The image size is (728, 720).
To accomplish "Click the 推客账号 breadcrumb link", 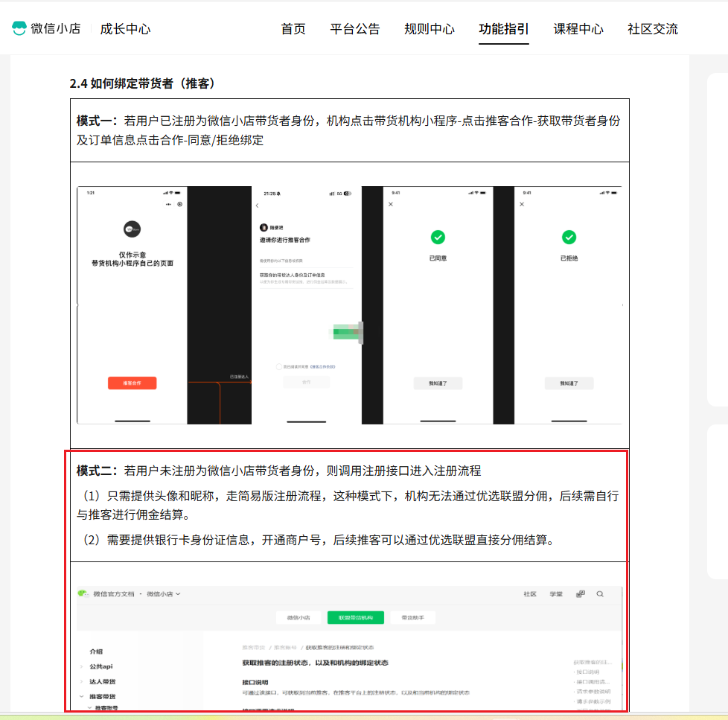I will 285,648.
